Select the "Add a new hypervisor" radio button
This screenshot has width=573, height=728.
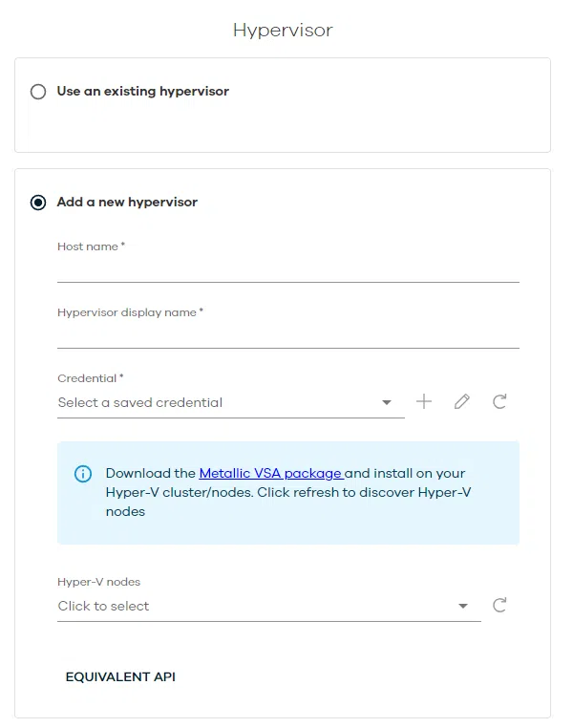coord(38,203)
